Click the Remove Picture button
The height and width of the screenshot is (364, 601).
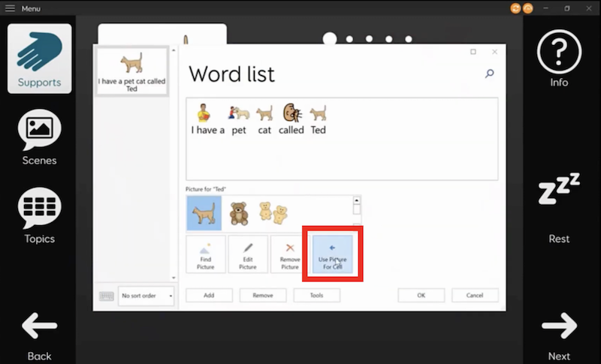tap(289, 254)
